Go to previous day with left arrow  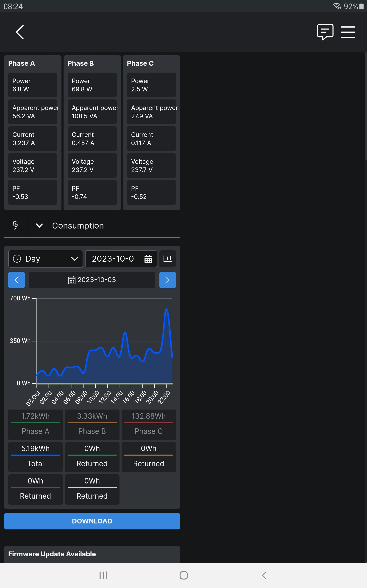click(17, 280)
